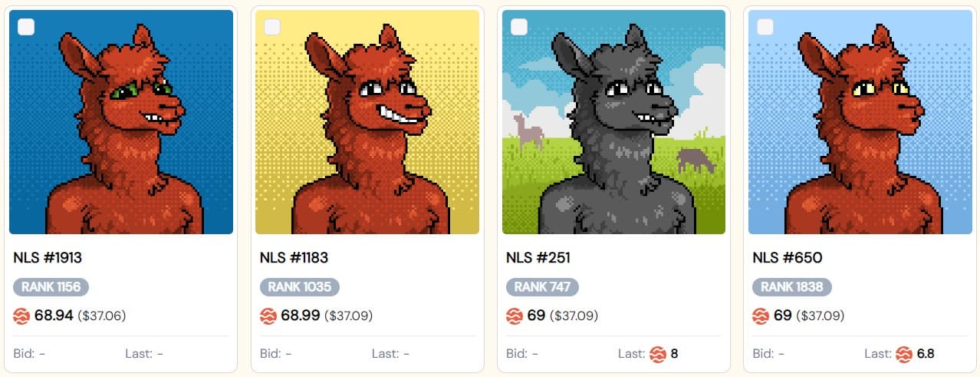Image resolution: width=980 pixels, height=377 pixels.
Task: Click the RANK 1035 badge
Action: tap(300, 287)
